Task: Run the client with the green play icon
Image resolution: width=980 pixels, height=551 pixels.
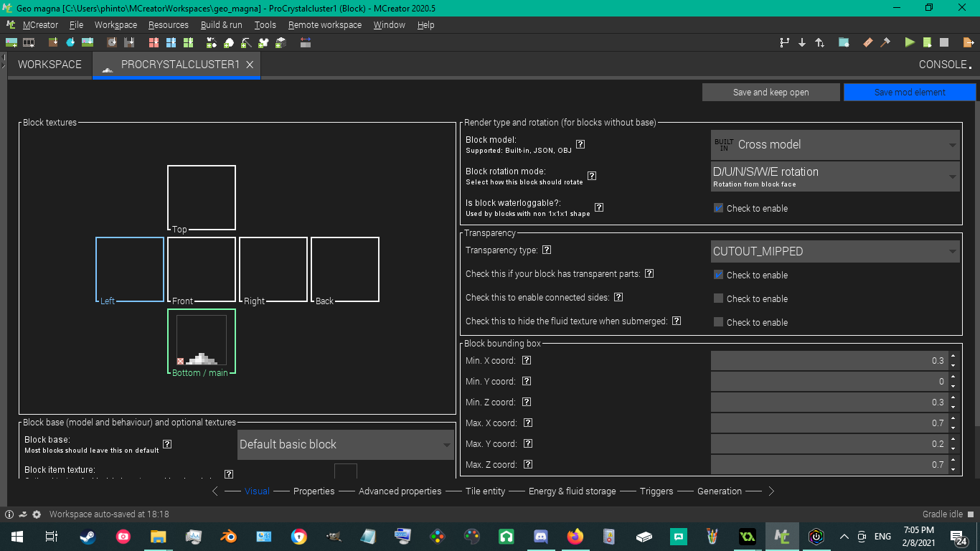Action: tap(908, 42)
